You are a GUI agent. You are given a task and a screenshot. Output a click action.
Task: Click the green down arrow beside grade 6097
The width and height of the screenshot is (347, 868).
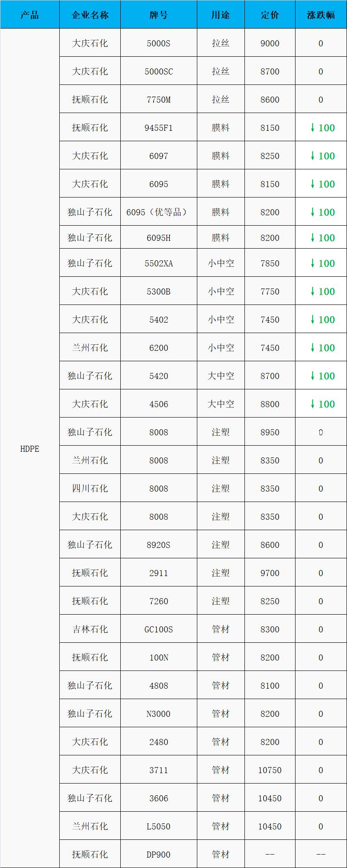312,156
